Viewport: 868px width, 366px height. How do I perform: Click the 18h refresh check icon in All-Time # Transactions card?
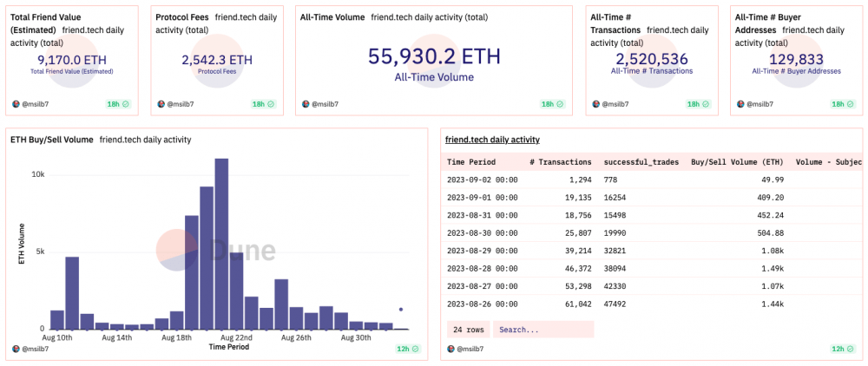[x=705, y=104]
